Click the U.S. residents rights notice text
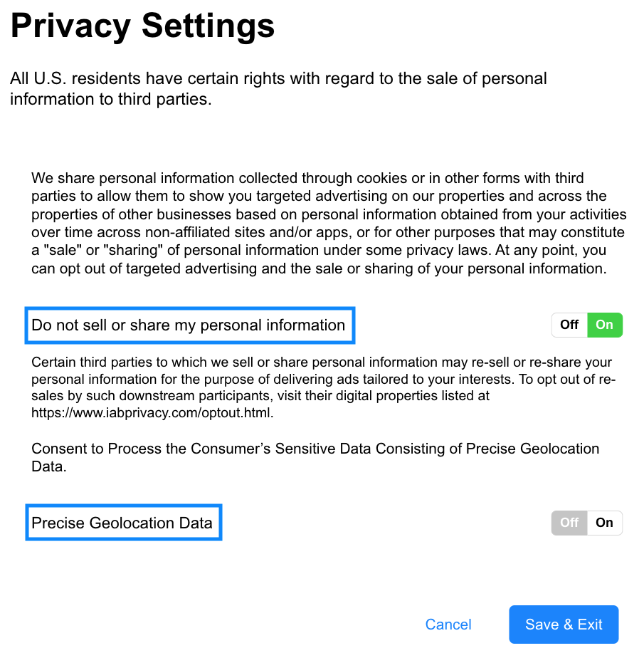Image resolution: width=644 pixels, height=653 pixels. coord(278,88)
